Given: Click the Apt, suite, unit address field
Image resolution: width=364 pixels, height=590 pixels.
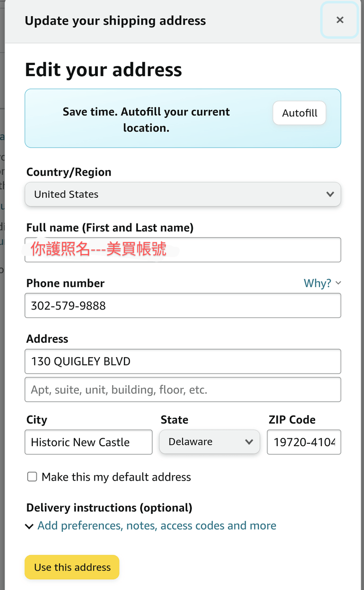Looking at the screenshot, I should [183, 389].
